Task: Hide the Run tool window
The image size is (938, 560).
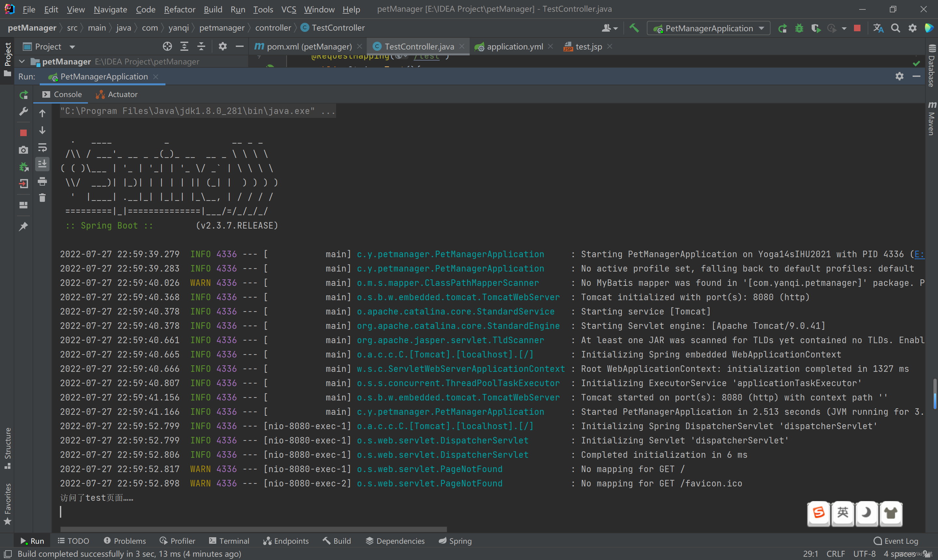Action: [917, 77]
